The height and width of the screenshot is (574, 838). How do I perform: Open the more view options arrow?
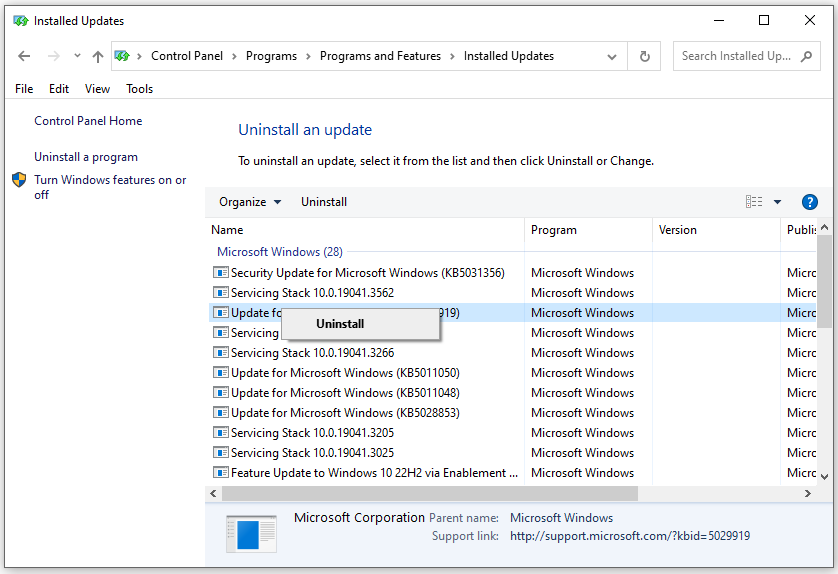pos(778,202)
